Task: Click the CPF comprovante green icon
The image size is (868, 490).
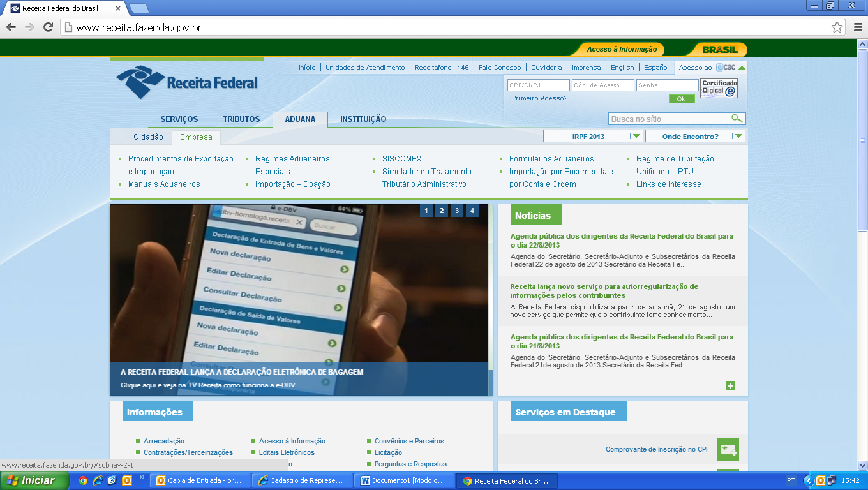Action: [x=728, y=449]
